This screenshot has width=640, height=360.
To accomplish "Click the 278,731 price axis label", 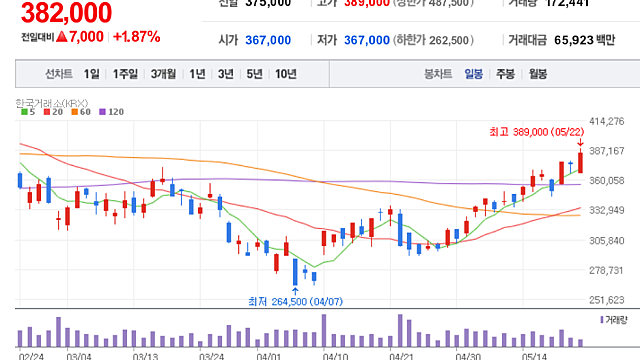I will coord(607,270).
